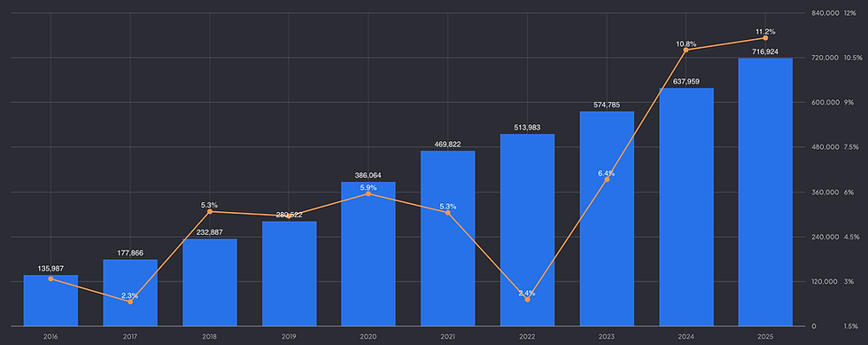
Task: Click the 716,924 data label
Action: point(765,51)
